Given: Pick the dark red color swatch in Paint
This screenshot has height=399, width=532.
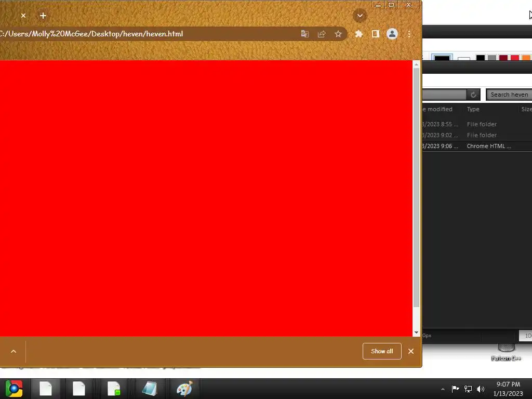Looking at the screenshot, I should [503, 57].
